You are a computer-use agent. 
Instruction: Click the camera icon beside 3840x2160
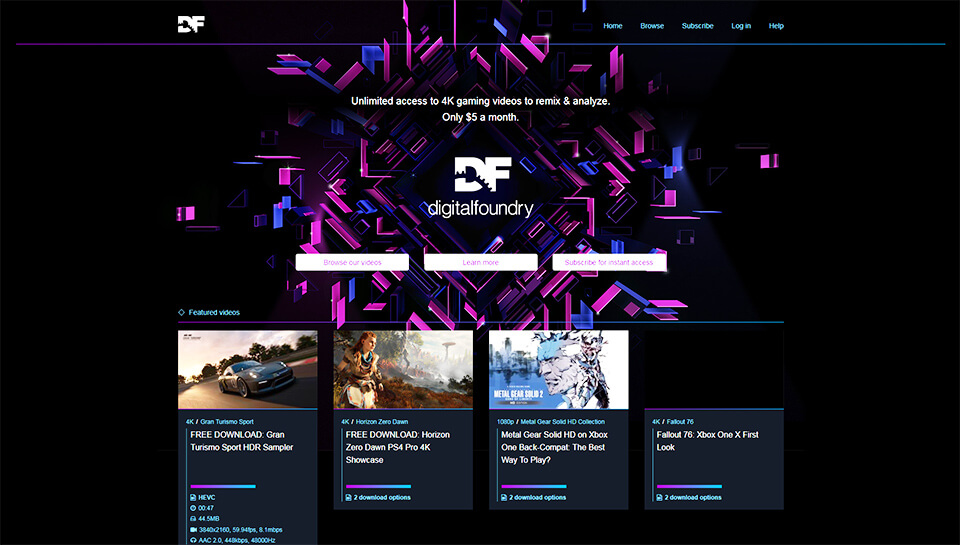[x=193, y=530]
